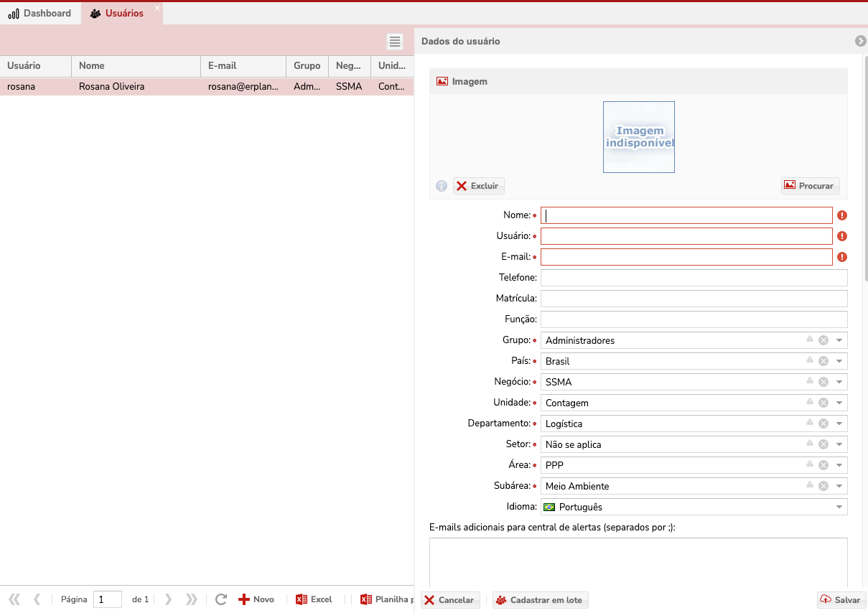Viewport: 868px width, 613px height.
Task: Click the form panel vertical scrollbar
Action: (x=865, y=169)
